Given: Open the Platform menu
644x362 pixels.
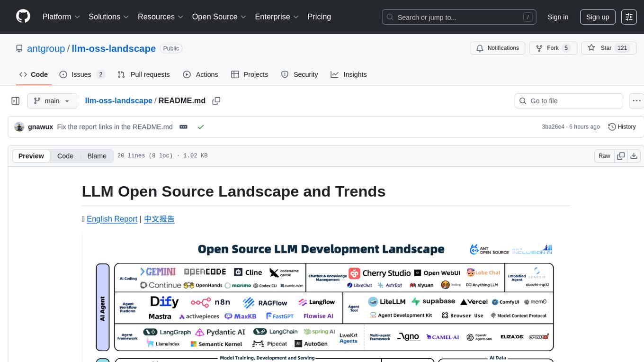Looking at the screenshot, I should (x=61, y=17).
